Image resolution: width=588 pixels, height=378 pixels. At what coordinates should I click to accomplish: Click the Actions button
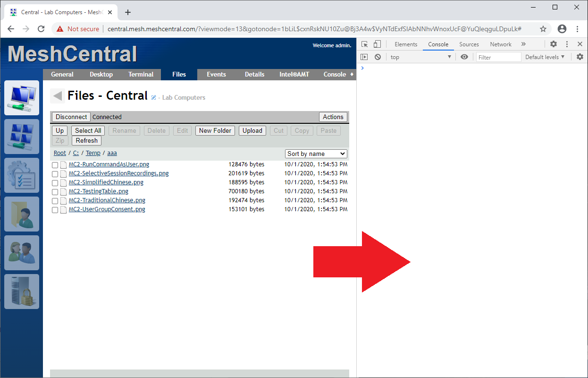coord(333,117)
